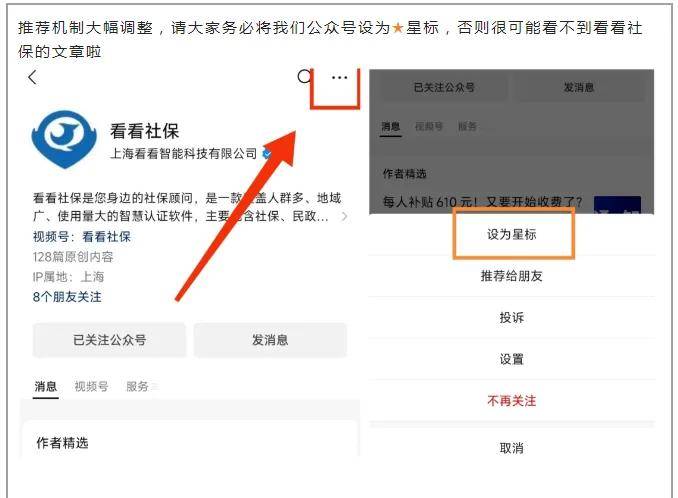This screenshot has height=498, width=678.
Task: Choose 投诉 in the action sheet
Action: coord(512,317)
